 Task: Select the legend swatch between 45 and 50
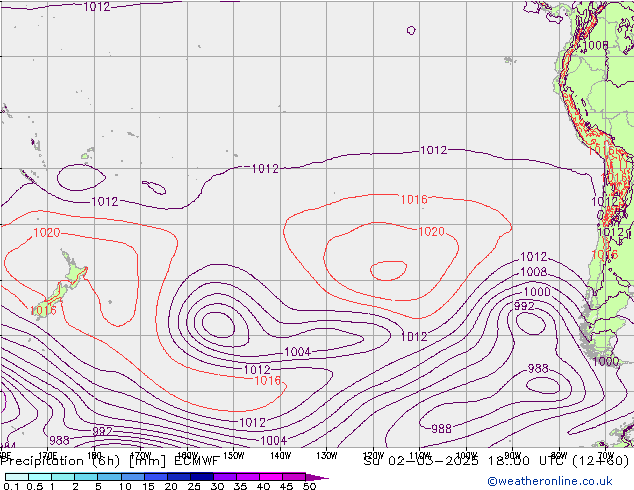coord(294,477)
